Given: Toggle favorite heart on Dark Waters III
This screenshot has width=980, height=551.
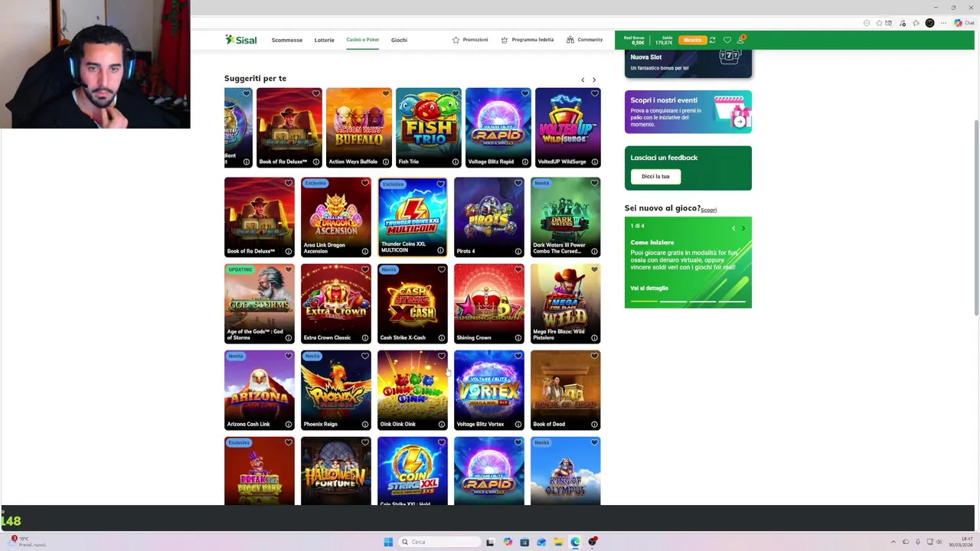Looking at the screenshot, I should 594,183.
